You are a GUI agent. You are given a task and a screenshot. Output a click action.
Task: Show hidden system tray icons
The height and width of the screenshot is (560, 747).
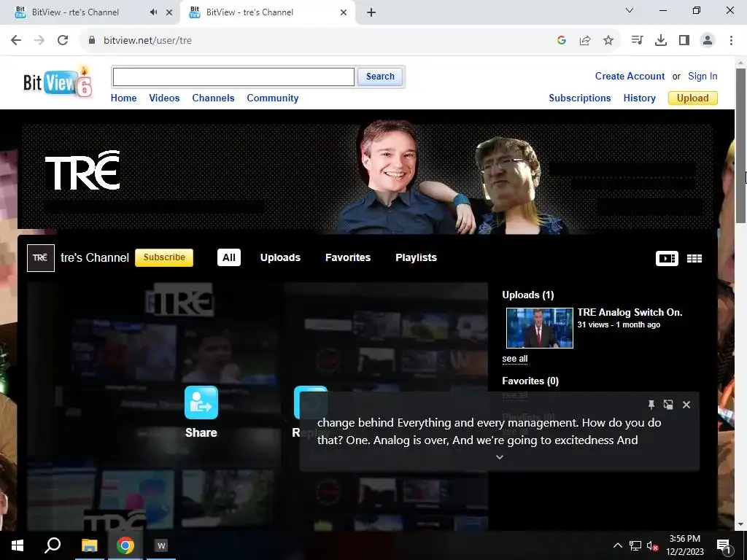[x=617, y=545]
